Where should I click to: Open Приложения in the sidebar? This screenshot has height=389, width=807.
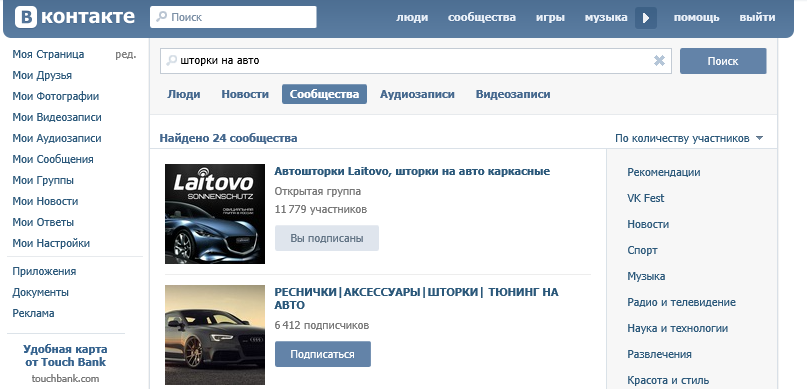44,272
